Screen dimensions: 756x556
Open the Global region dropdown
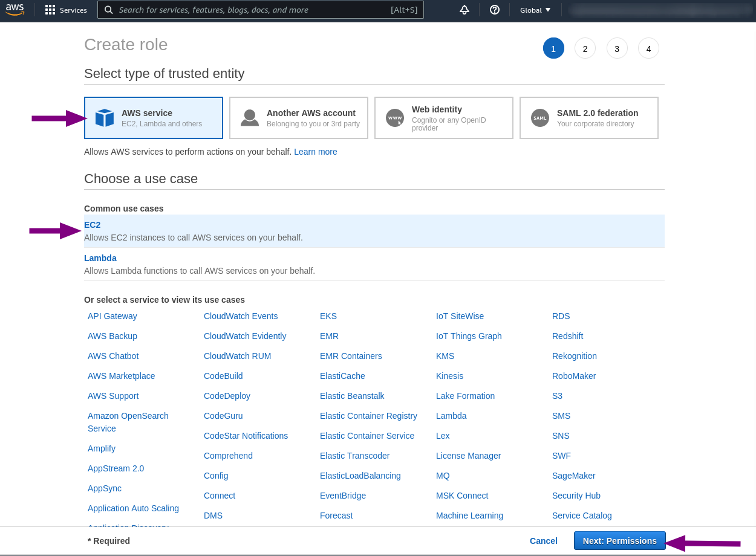(535, 10)
